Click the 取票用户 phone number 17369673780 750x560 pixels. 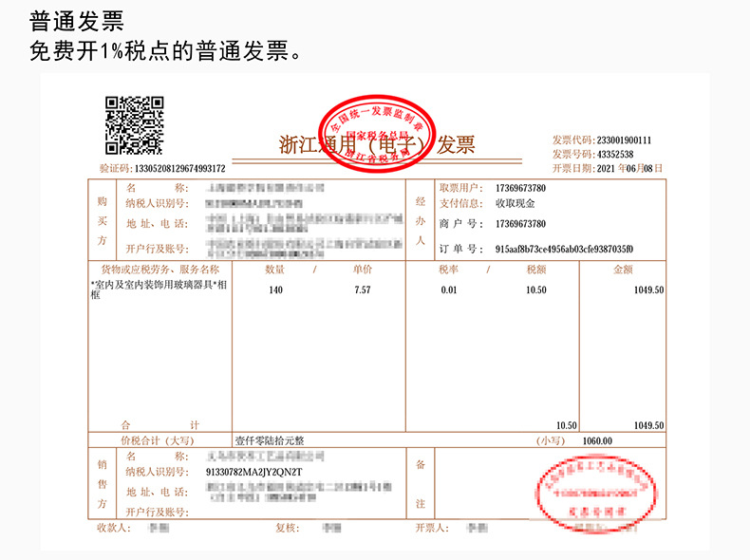coord(520,188)
